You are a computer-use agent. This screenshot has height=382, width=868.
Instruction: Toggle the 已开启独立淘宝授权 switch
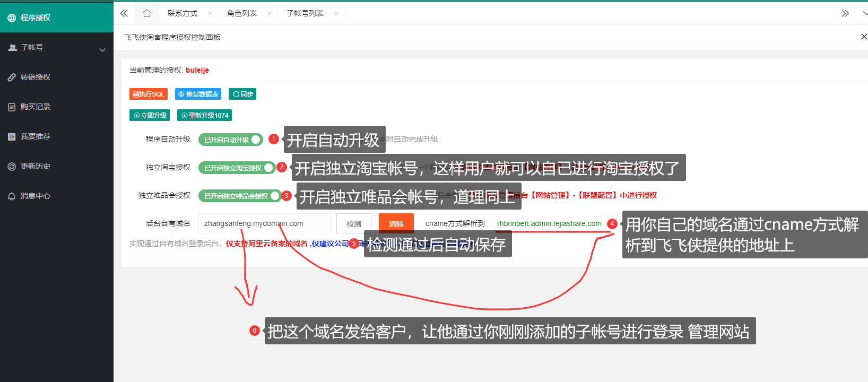click(x=237, y=168)
